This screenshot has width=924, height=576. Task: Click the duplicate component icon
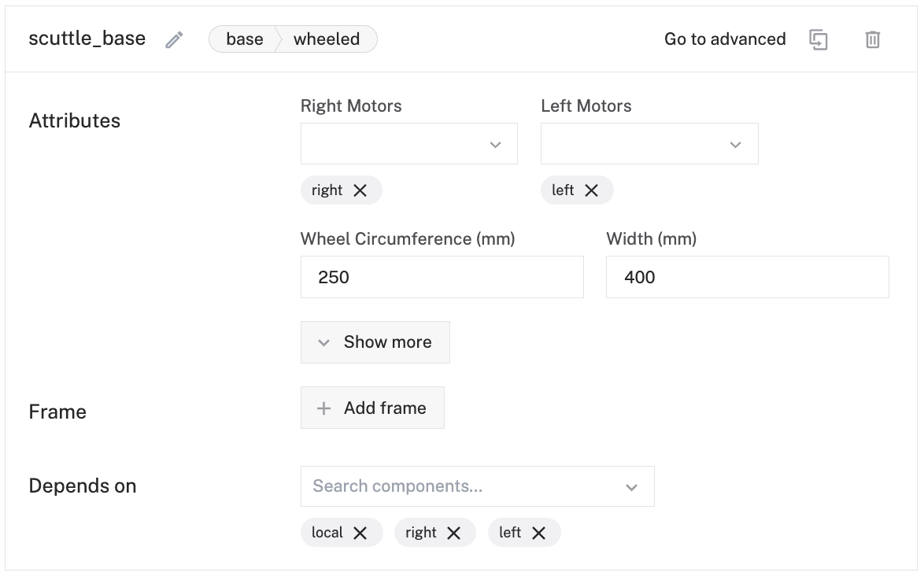coord(819,40)
